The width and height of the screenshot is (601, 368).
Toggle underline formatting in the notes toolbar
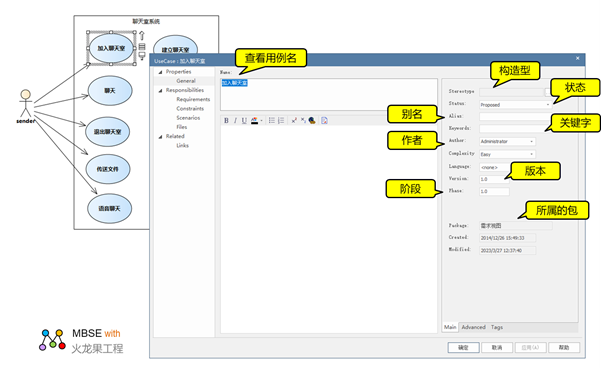[244, 120]
